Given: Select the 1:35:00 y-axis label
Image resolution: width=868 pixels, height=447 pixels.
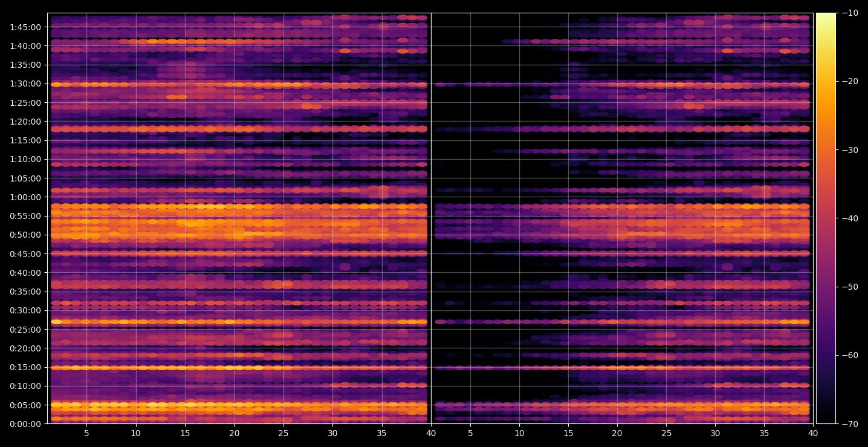Looking at the screenshot, I should point(26,65).
